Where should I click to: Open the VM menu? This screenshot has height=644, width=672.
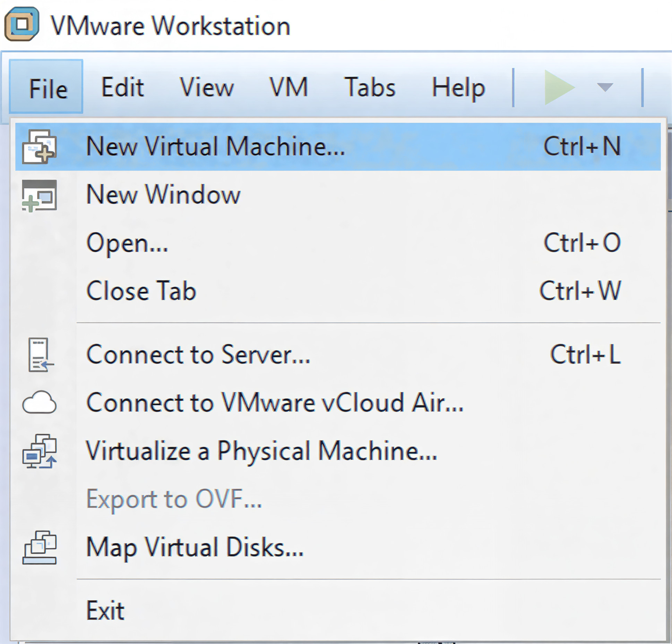(x=289, y=87)
